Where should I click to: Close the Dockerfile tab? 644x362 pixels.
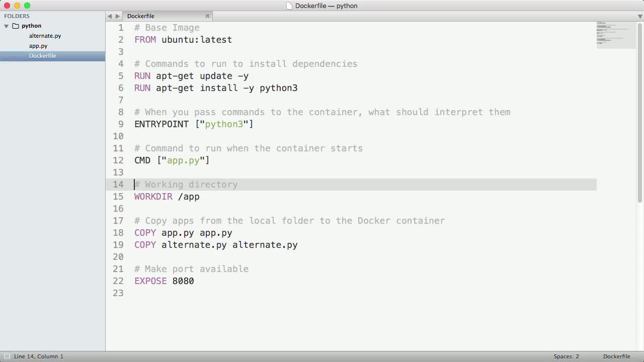tap(207, 16)
